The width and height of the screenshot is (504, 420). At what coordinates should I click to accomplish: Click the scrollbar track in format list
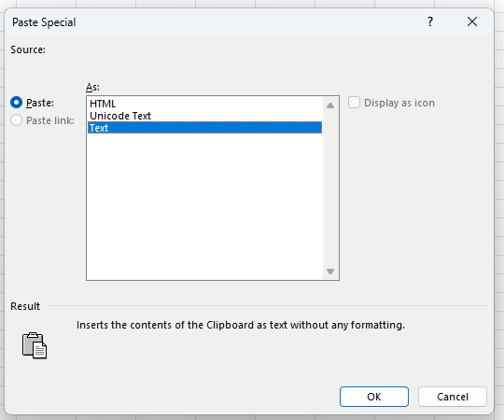coord(330,189)
